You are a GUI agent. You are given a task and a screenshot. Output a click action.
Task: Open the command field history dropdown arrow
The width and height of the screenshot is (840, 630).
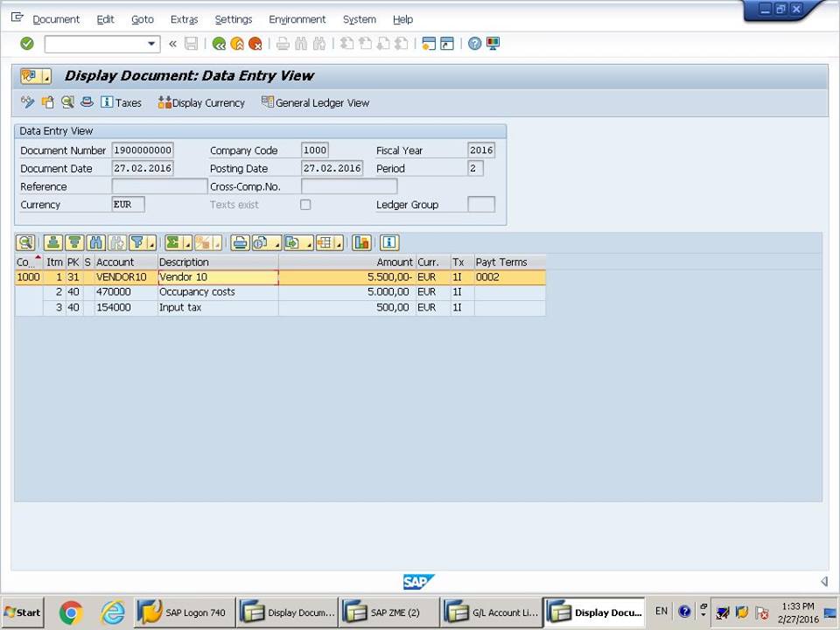point(151,44)
